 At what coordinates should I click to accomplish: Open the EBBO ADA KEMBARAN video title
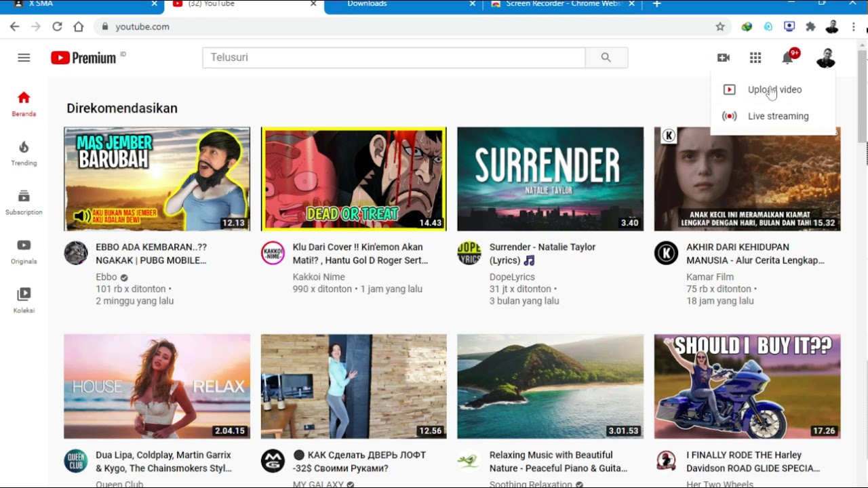[151, 253]
